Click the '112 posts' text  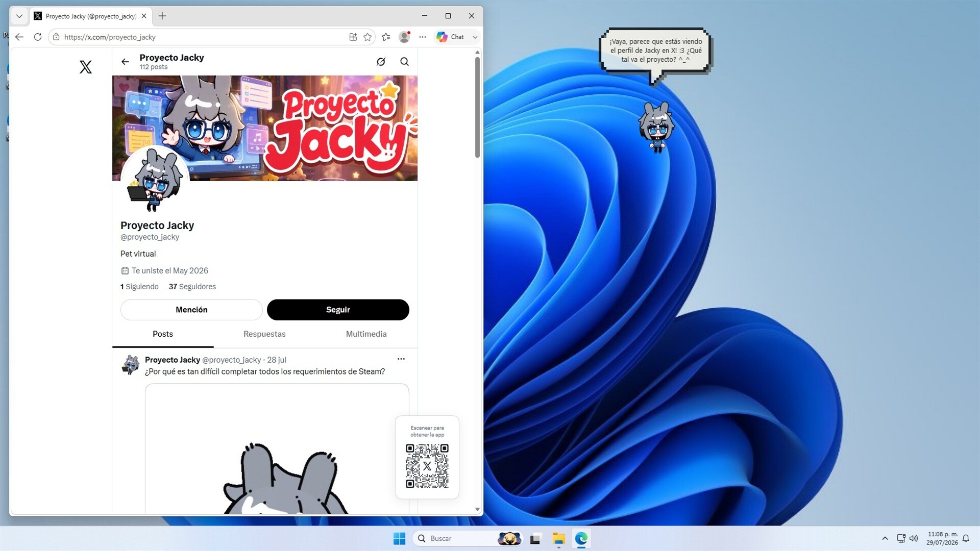[x=154, y=67]
